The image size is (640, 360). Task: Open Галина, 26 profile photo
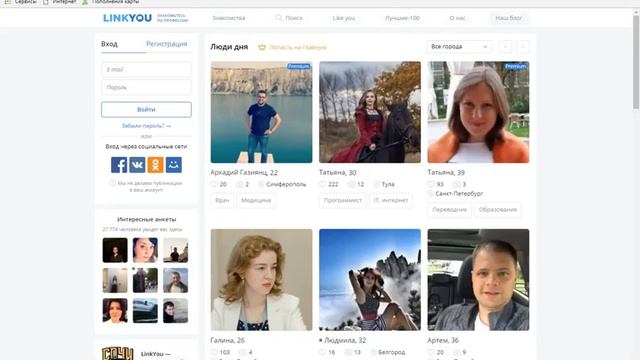261,280
